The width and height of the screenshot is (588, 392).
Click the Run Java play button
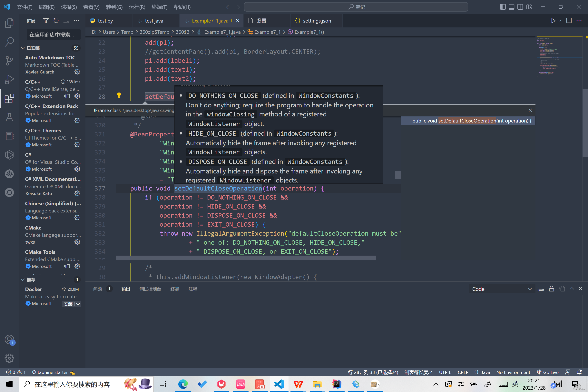point(553,21)
